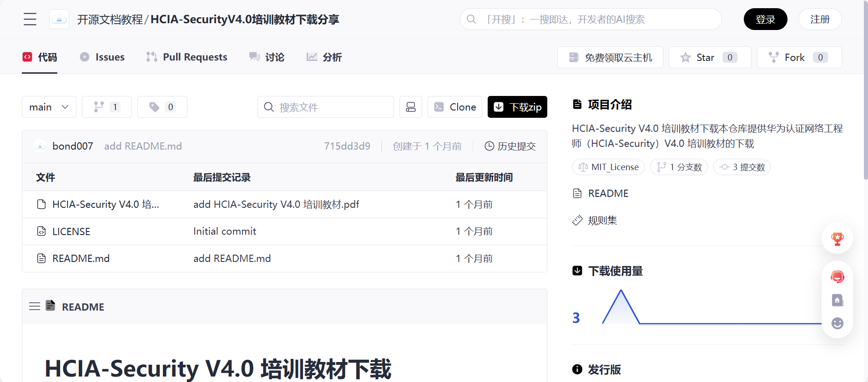Click the MIT_License badge
The width and height of the screenshot is (868, 382).
608,167
